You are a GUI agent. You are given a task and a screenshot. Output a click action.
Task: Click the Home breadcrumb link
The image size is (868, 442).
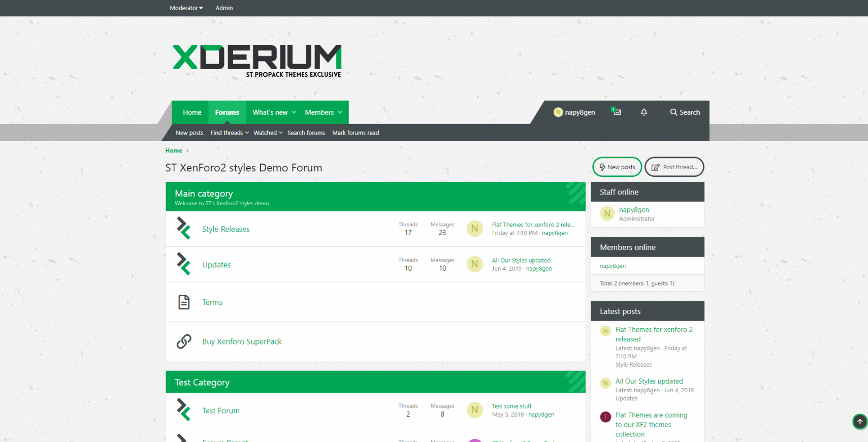174,150
